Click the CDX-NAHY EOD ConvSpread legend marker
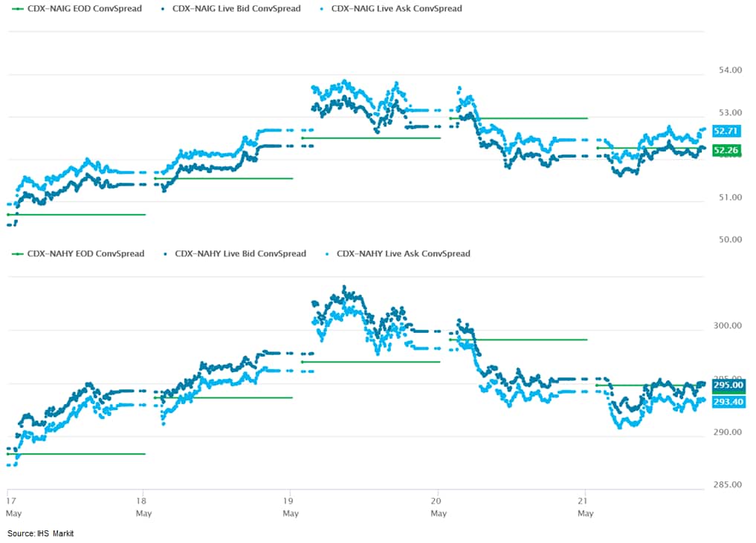The height and width of the screenshot is (543, 756). tap(18, 253)
